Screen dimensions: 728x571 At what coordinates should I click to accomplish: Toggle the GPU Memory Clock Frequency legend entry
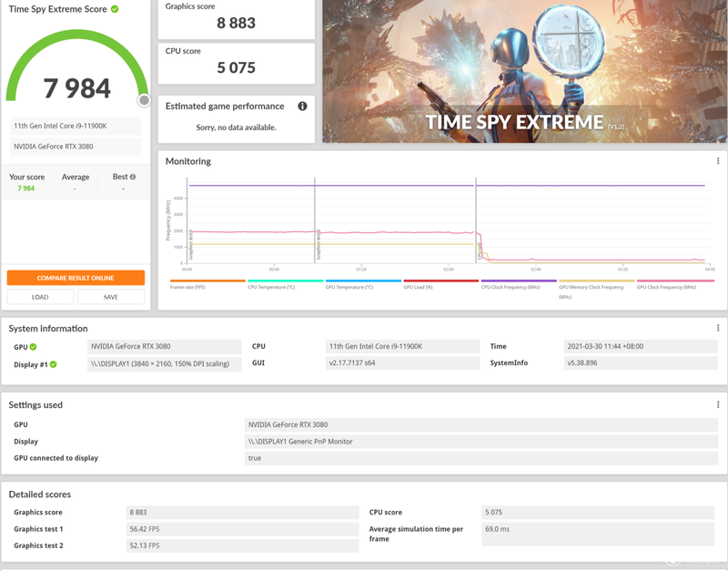coord(597,289)
